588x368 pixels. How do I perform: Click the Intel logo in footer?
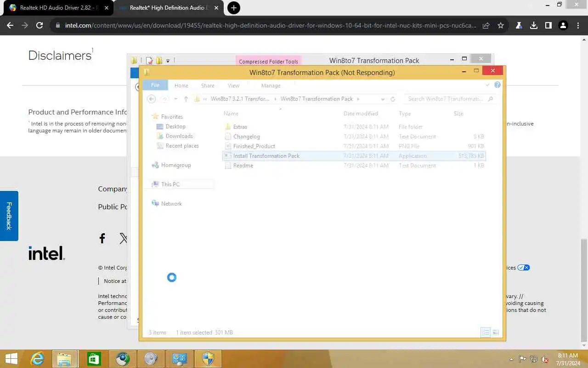[x=46, y=253]
